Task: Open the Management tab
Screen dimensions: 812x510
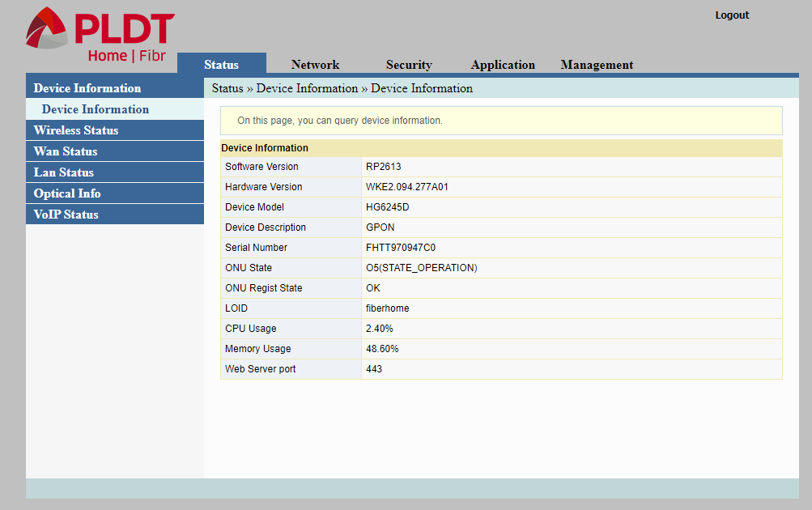Action: tap(597, 64)
